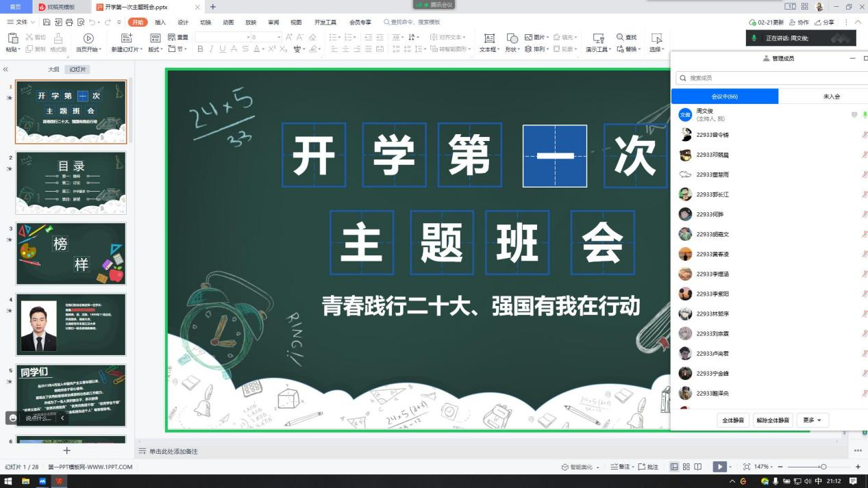Click the print icon in quick toolbar
Viewport: 868px width, 488px height.
(69, 23)
